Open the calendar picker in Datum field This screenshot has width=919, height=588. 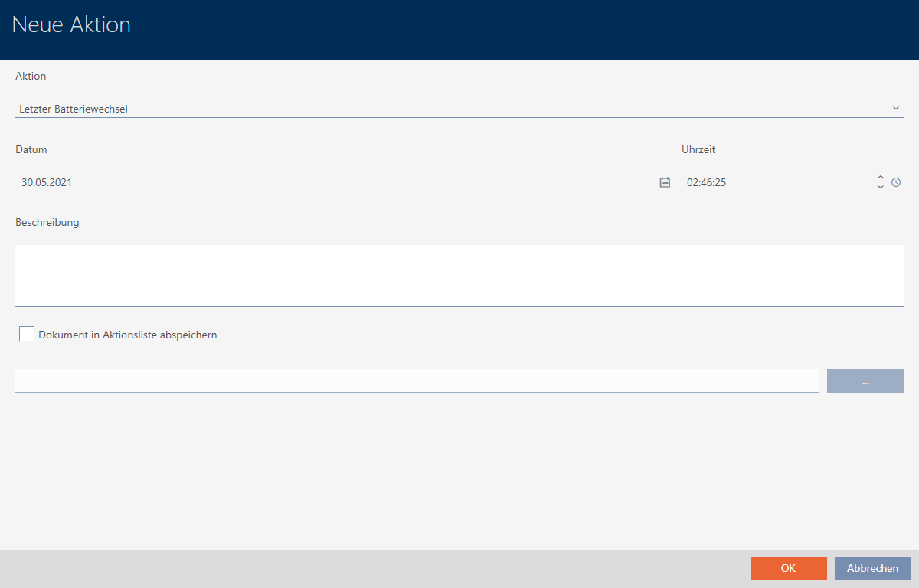(665, 182)
